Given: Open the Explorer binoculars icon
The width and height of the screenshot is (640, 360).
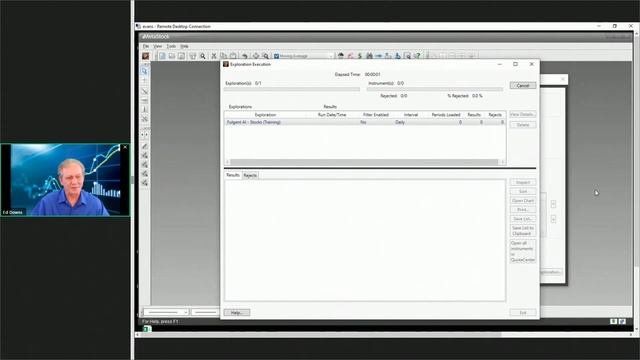Looking at the screenshot, I should click(x=369, y=56).
